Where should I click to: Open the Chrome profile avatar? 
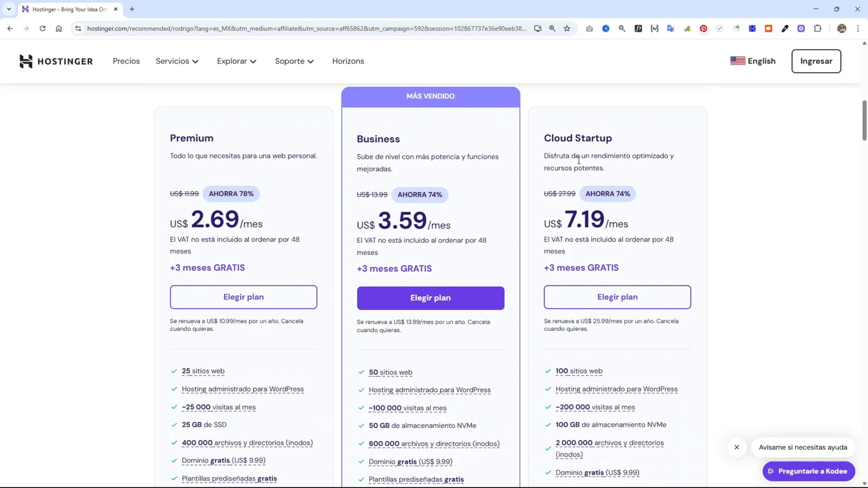pos(841,28)
